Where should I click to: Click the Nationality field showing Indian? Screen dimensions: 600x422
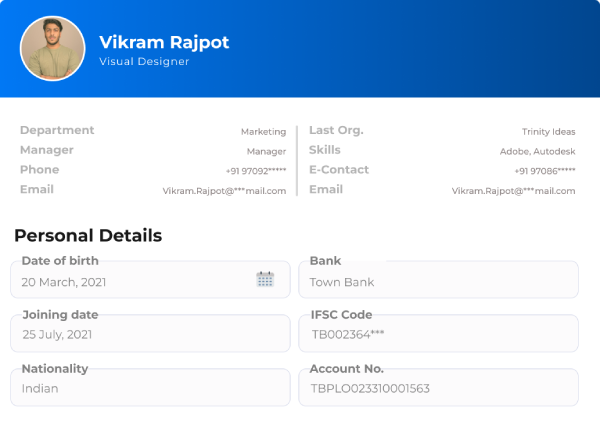coord(150,388)
